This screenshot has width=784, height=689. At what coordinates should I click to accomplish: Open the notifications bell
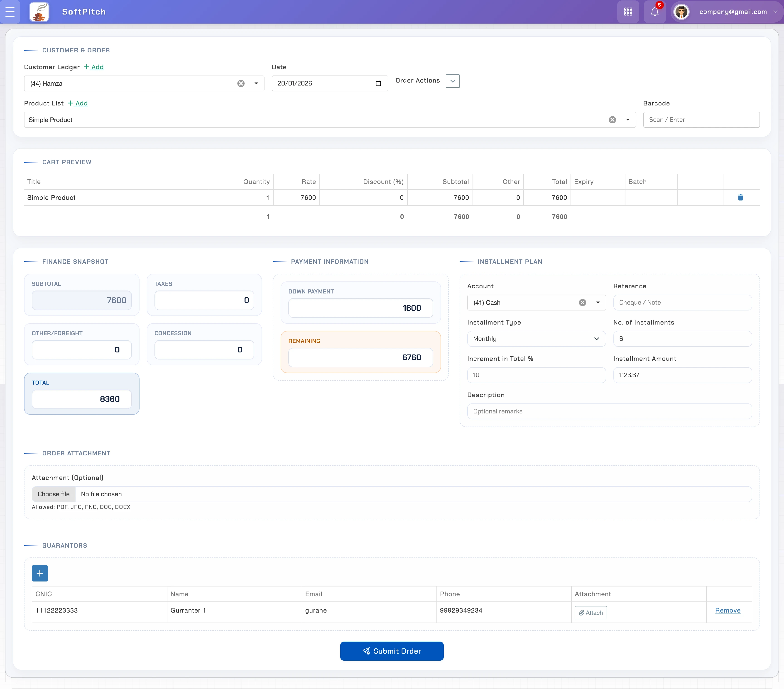(x=655, y=12)
